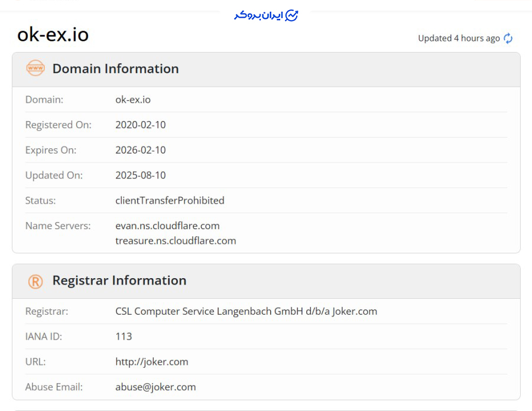Viewport: 532px width, 411px height.
Task: Click the treasure.ns.cloudflare.com name server
Action: (x=176, y=240)
